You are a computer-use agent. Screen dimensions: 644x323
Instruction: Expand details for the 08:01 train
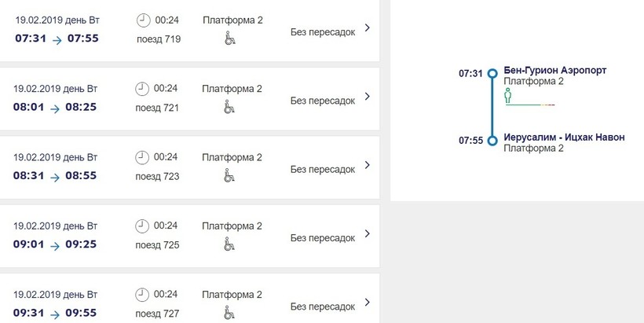tap(368, 97)
